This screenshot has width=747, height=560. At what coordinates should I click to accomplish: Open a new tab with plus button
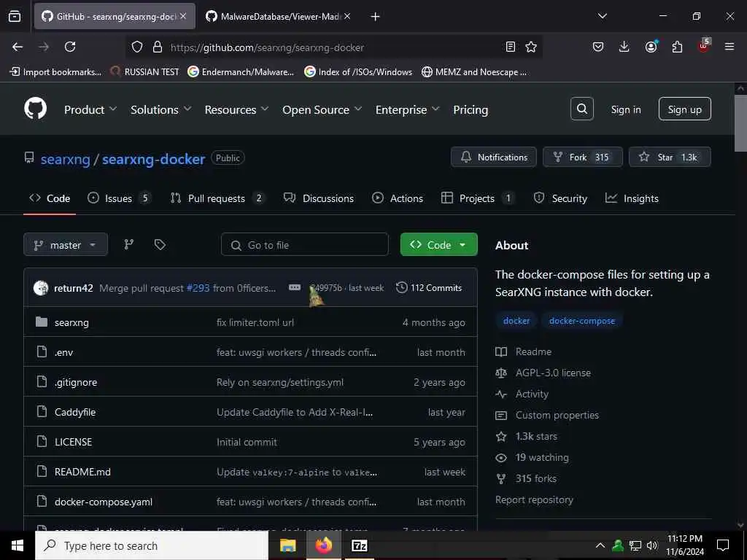375,17
